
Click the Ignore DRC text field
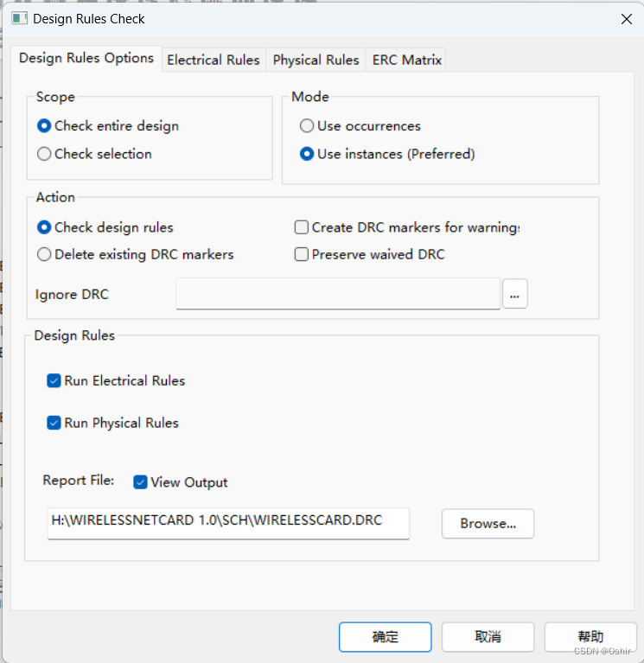coord(338,294)
